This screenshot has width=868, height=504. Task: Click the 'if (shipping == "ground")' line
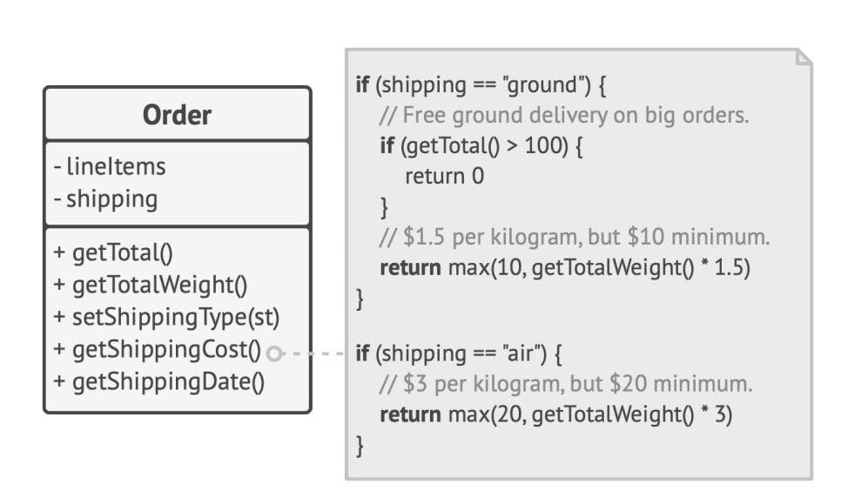click(x=481, y=84)
